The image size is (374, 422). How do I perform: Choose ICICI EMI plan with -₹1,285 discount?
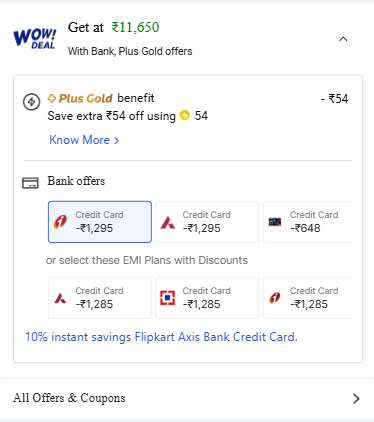click(x=308, y=298)
